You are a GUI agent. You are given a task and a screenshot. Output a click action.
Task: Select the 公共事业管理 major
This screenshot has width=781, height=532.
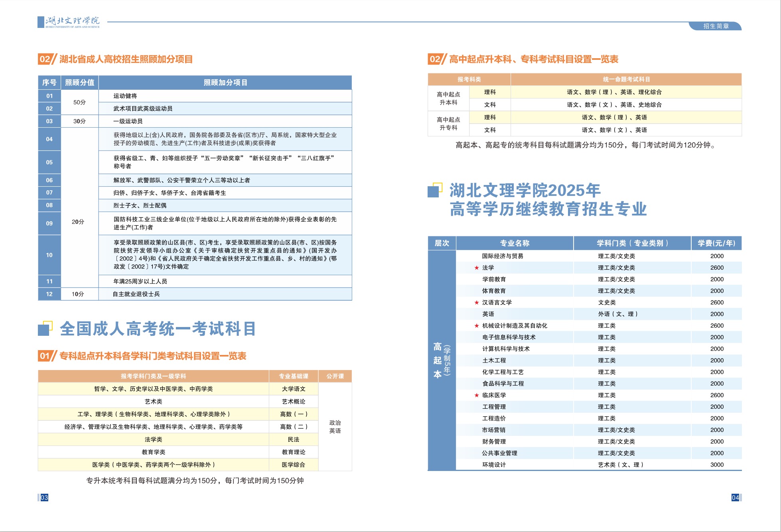(x=499, y=453)
